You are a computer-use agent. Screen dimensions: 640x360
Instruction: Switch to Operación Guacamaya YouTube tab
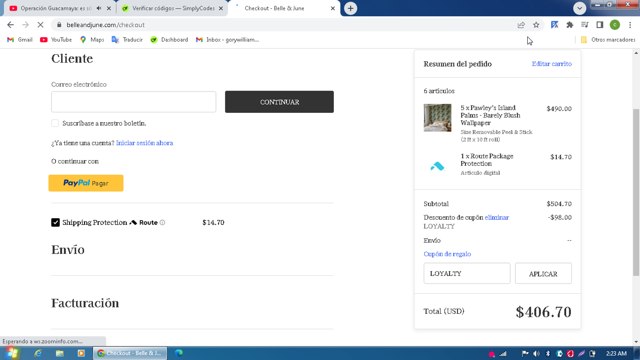click(55, 8)
